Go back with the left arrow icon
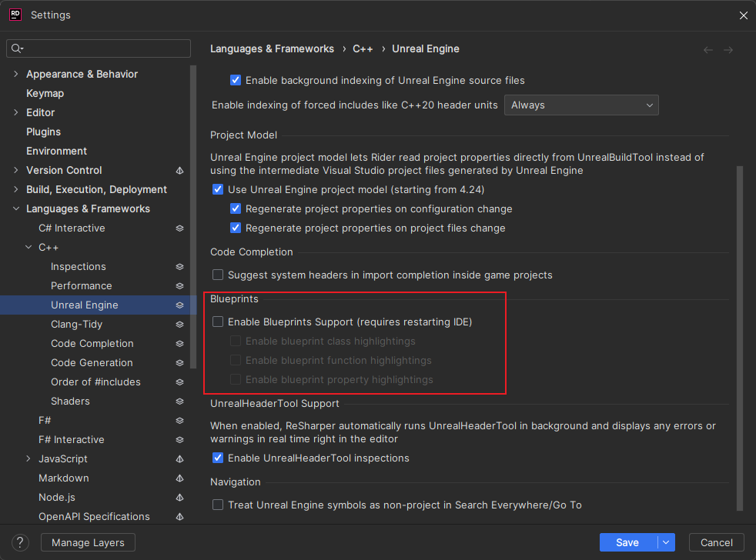 (708, 50)
